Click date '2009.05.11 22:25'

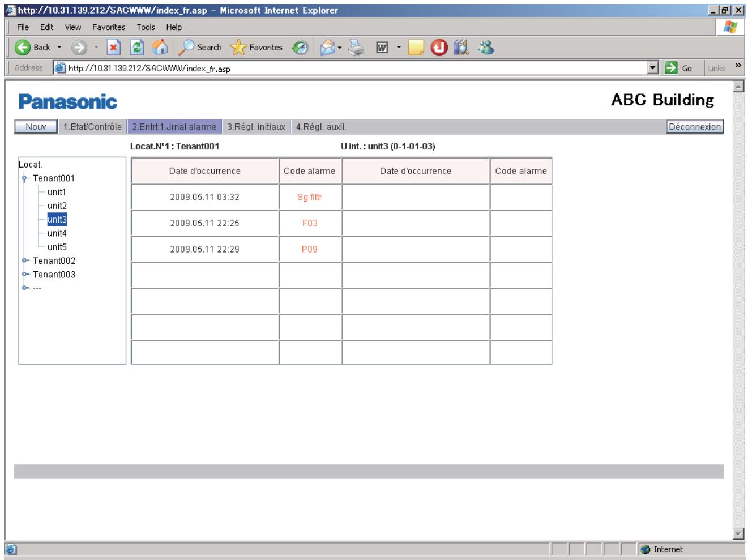tap(204, 223)
